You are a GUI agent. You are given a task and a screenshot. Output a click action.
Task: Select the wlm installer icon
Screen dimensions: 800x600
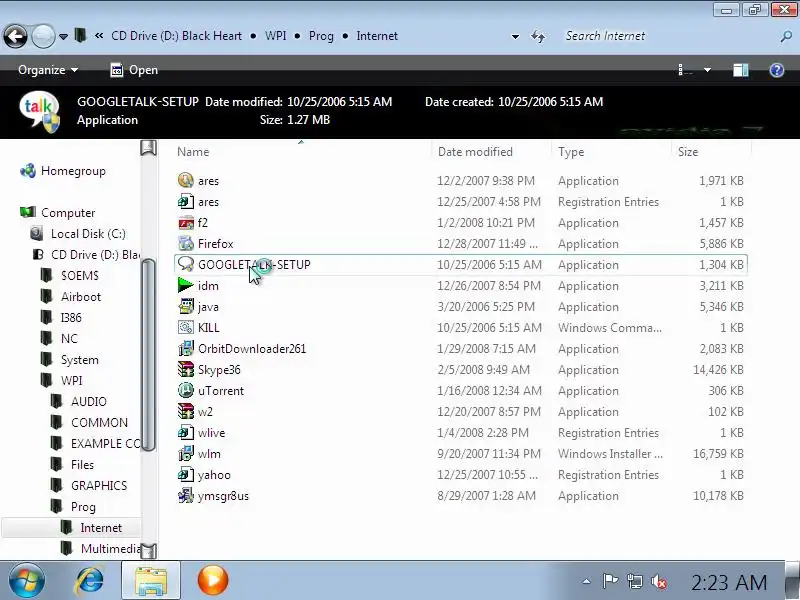point(186,453)
